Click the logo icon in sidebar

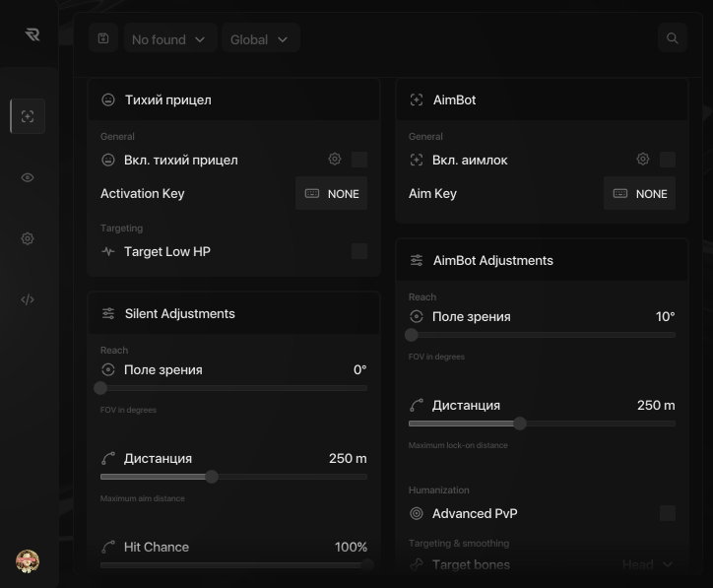(x=32, y=34)
